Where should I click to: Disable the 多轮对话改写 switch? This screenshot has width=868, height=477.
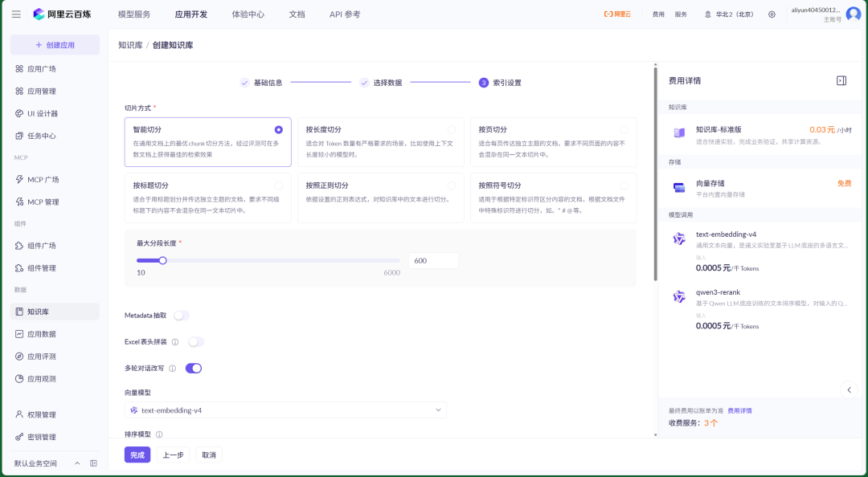193,366
